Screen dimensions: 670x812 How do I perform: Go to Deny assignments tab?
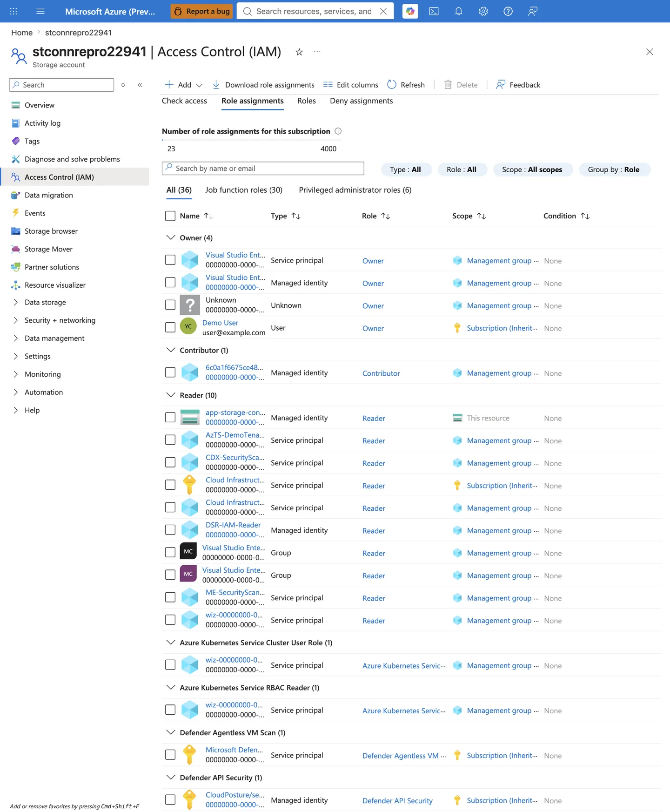(x=362, y=101)
